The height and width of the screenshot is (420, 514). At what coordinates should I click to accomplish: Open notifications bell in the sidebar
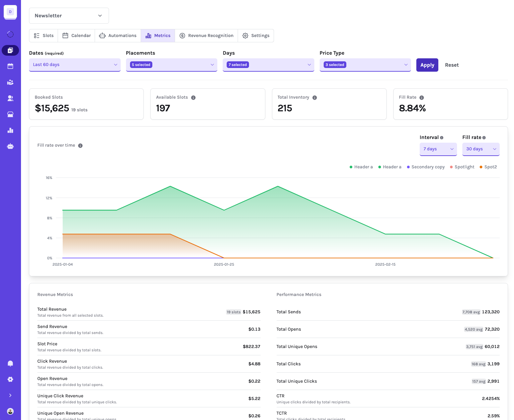pos(10,363)
